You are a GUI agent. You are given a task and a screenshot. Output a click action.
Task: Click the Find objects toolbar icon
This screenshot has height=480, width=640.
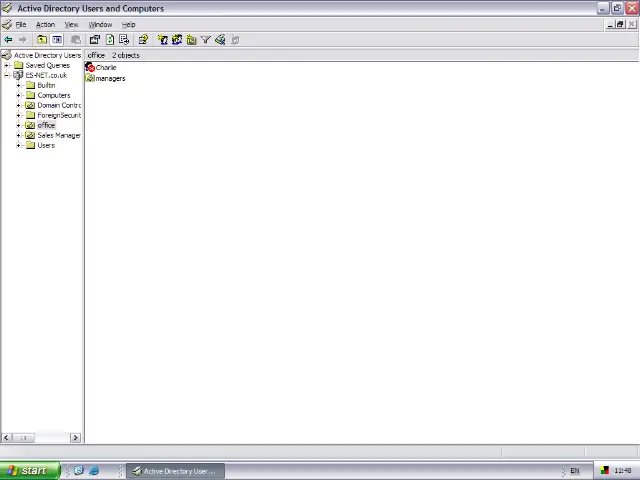point(220,40)
